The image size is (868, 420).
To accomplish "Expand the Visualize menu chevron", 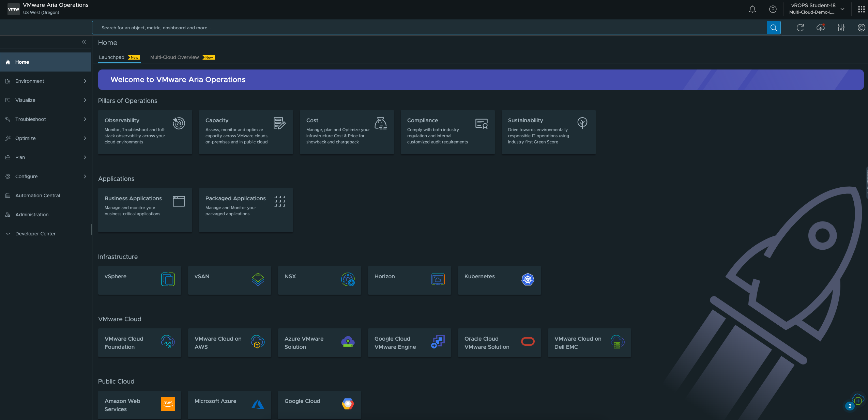I will [x=85, y=100].
